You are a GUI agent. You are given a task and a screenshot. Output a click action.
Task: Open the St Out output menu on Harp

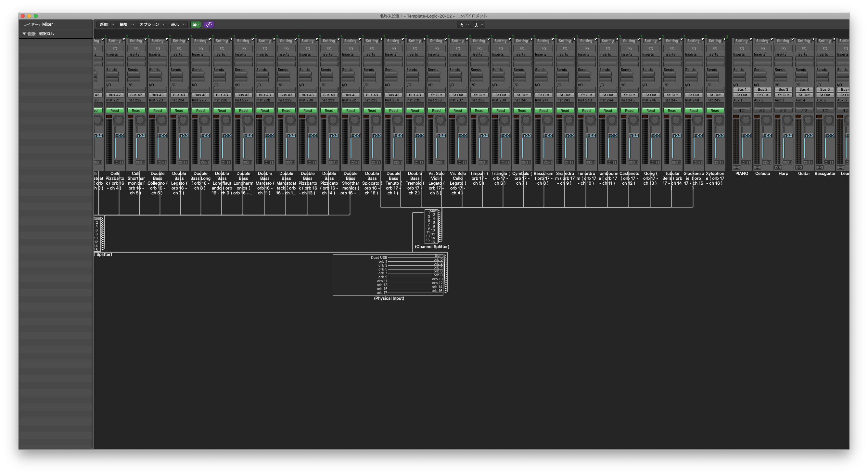[783, 95]
